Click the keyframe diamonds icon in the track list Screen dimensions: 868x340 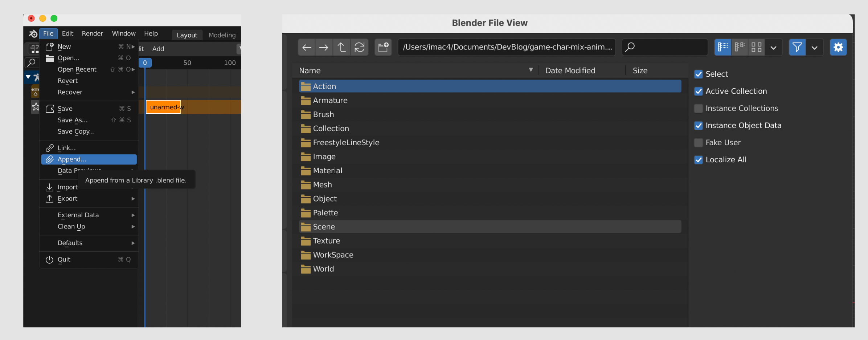[x=35, y=92]
